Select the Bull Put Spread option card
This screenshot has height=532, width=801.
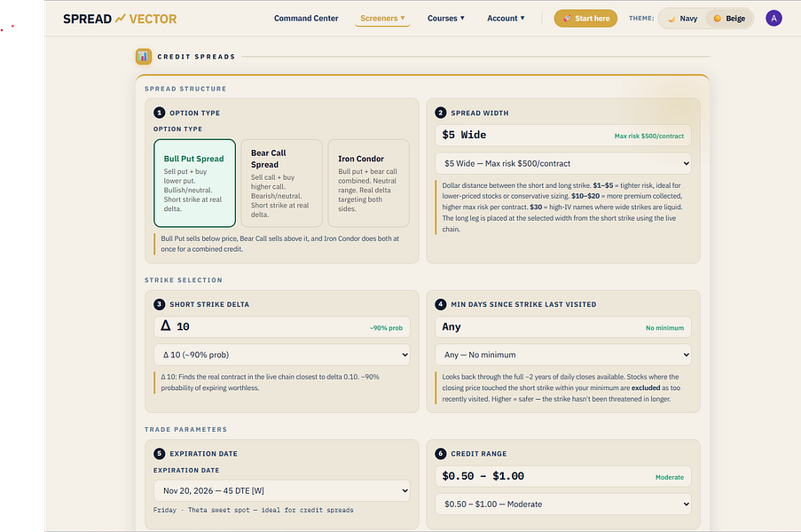pyautogui.click(x=194, y=183)
